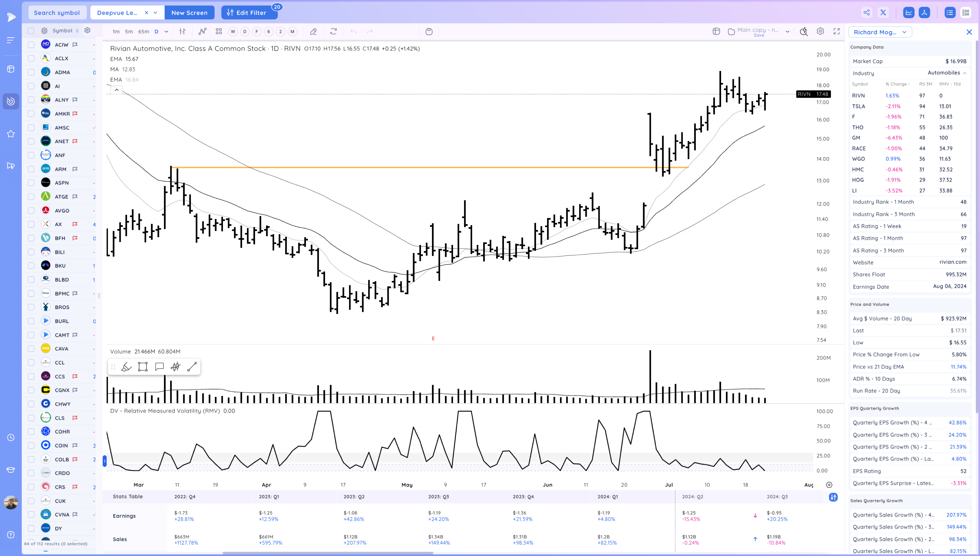Check the checkbox next to ANET
Viewport: 980px width, 556px height.
click(x=31, y=141)
